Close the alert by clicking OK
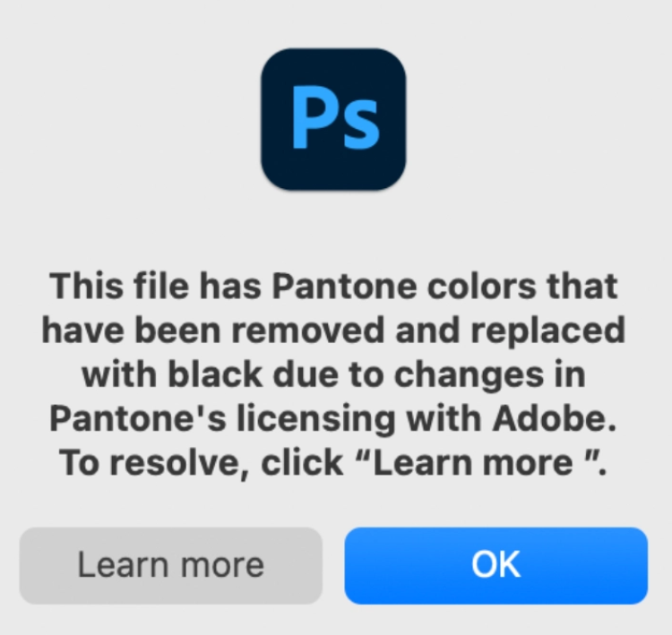This screenshot has width=672, height=635. tap(495, 565)
